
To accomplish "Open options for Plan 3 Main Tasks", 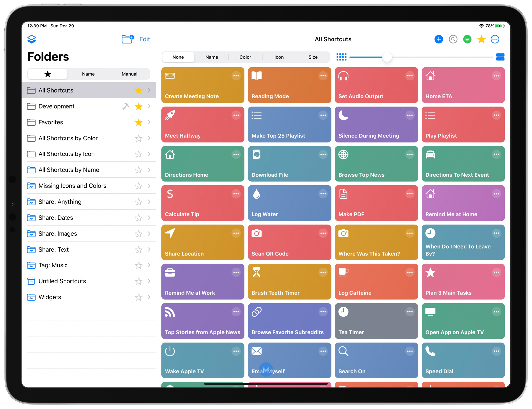I will pos(496,272).
